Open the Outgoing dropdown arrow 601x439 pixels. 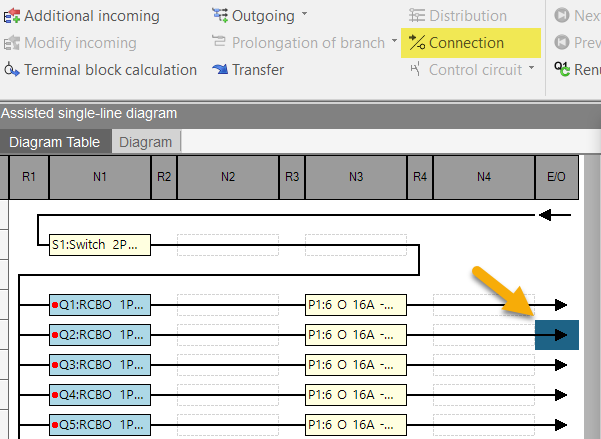tap(304, 13)
